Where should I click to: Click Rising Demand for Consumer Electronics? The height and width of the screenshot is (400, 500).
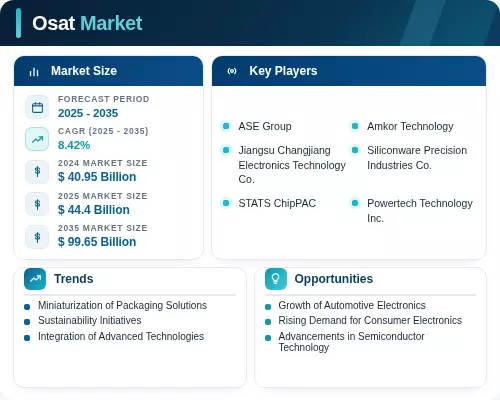pyautogui.click(x=370, y=321)
